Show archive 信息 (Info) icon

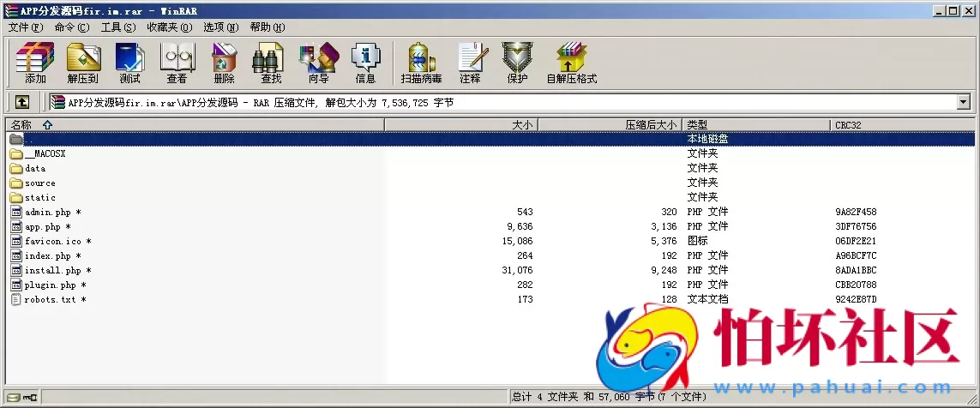coord(365,63)
